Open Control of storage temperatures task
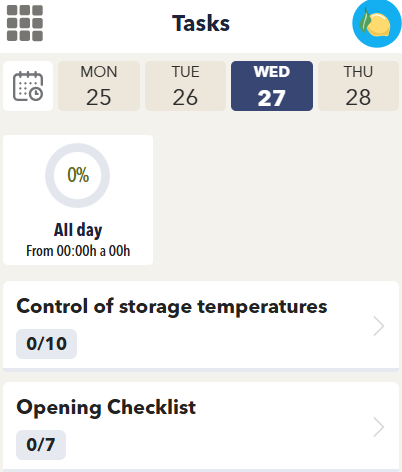402x472 pixels. coord(201,325)
